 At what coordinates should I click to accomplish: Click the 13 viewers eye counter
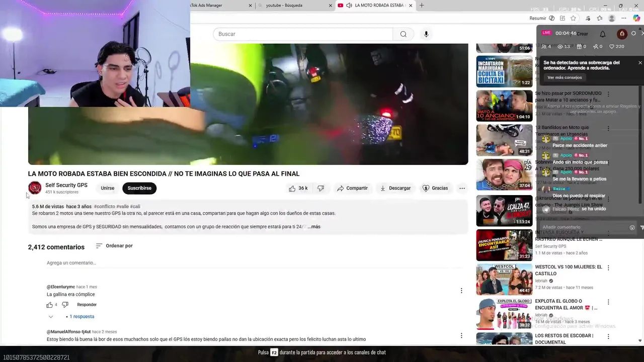pos(563,47)
